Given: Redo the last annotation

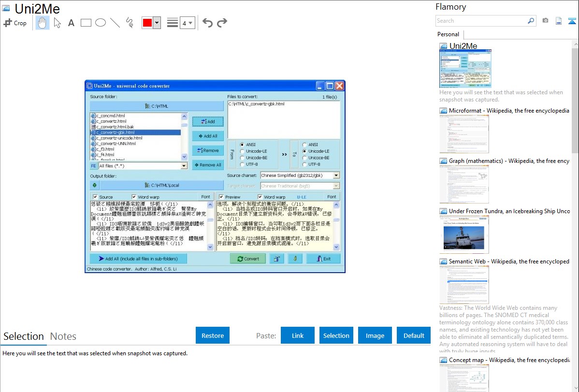Looking at the screenshot, I should 222,23.
